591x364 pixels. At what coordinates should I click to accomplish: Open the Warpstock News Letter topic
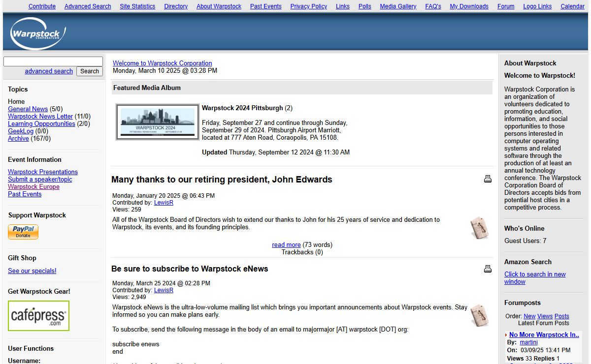tap(40, 117)
